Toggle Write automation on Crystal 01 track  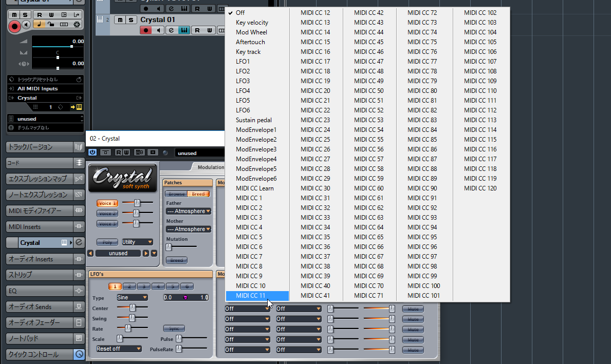point(209,30)
